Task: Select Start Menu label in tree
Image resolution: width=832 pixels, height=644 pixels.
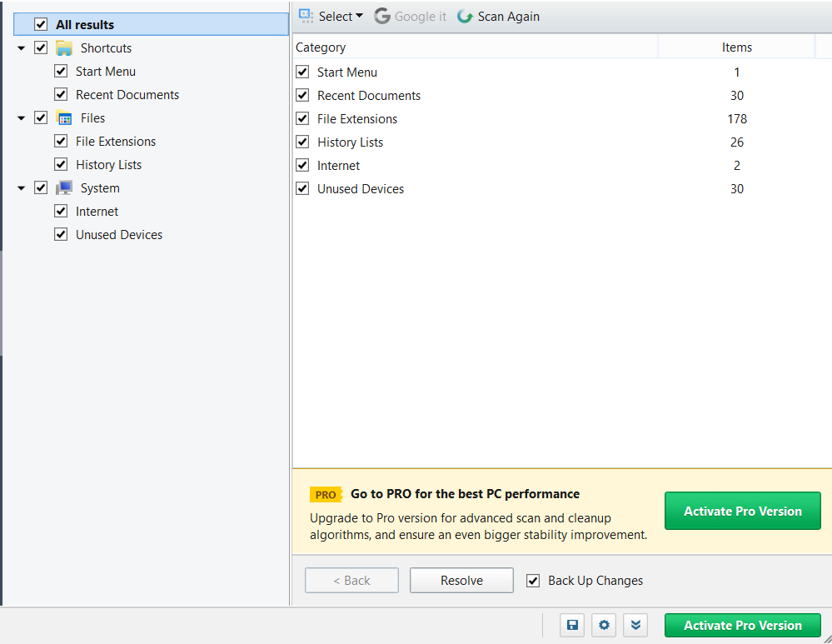Action: pyautogui.click(x=106, y=71)
